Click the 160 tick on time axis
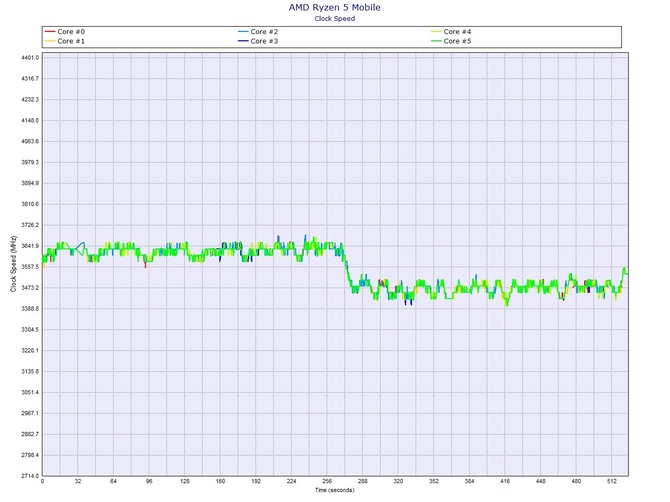Image resolution: width=670 pixels, height=502 pixels. coord(220,481)
